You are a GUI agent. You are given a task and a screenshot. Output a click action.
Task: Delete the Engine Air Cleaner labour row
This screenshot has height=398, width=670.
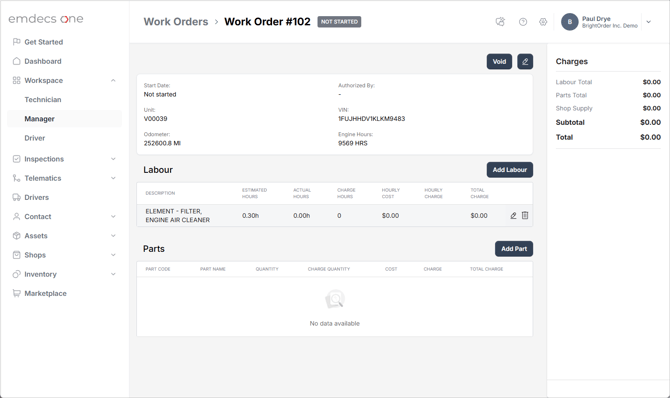tap(525, 215)
